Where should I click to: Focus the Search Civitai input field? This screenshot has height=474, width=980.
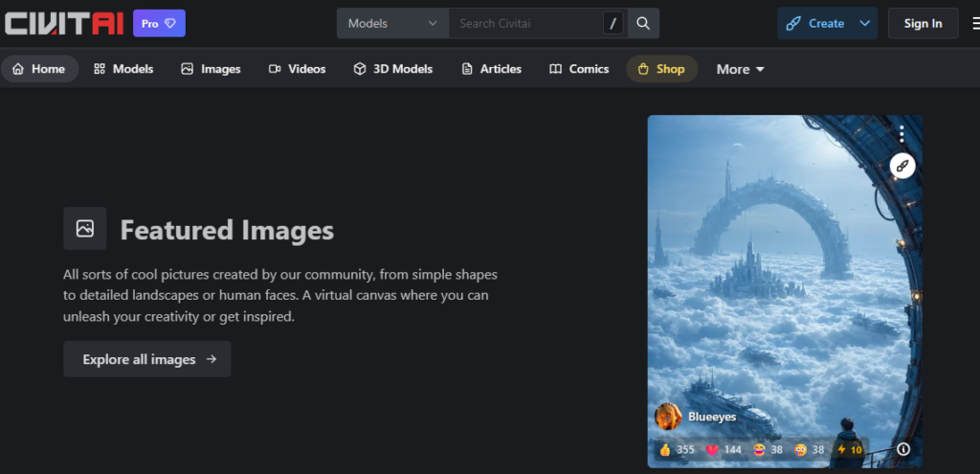pos(525,24)
